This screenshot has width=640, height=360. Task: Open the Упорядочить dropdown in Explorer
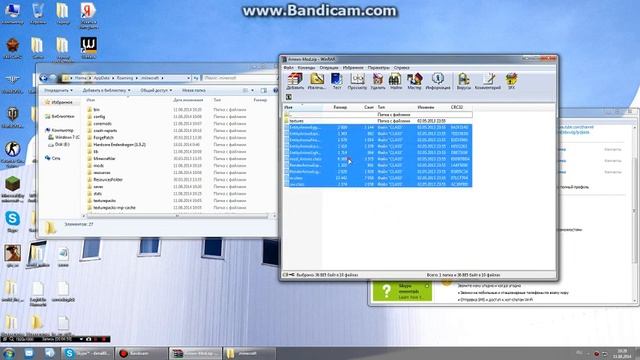pos(58,90)
